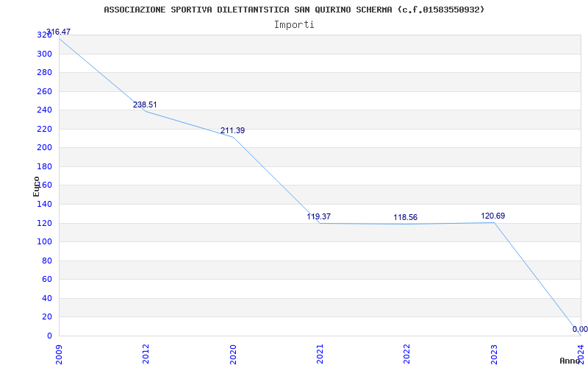Click x-axis year label 2024
The width and height of the screenshot is (588, 368).
click(x=581, y=354)
